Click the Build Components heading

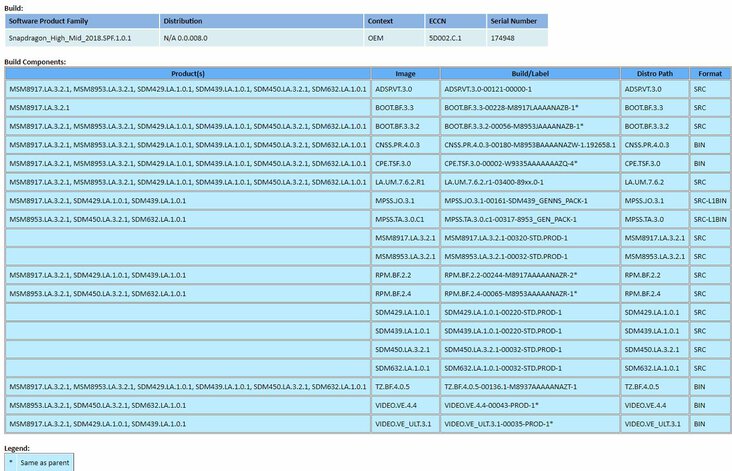pos(35,62)
